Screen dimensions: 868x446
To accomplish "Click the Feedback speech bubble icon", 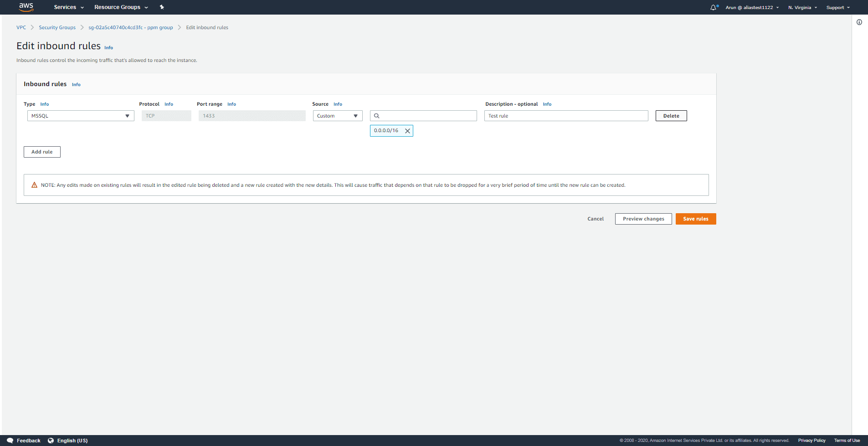I will pyautogui.click(x=9, y=440).
